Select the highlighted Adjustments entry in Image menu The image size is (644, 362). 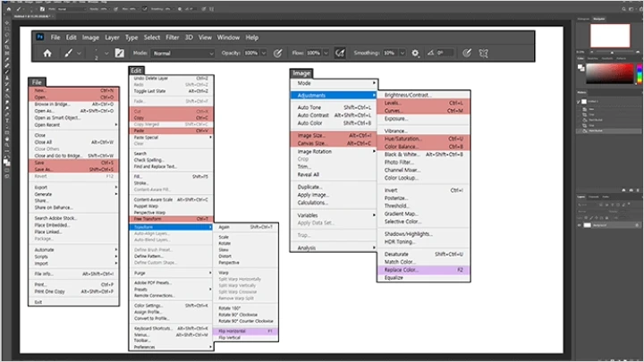point(334,96)
